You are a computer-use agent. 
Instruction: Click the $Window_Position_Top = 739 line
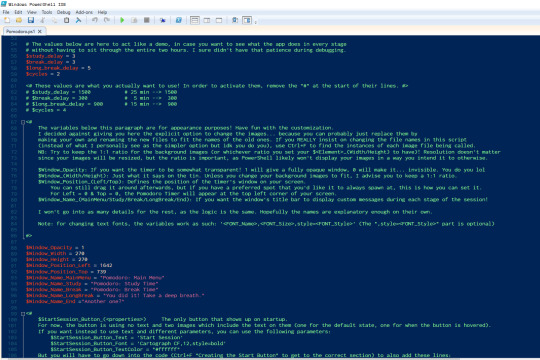66,271
